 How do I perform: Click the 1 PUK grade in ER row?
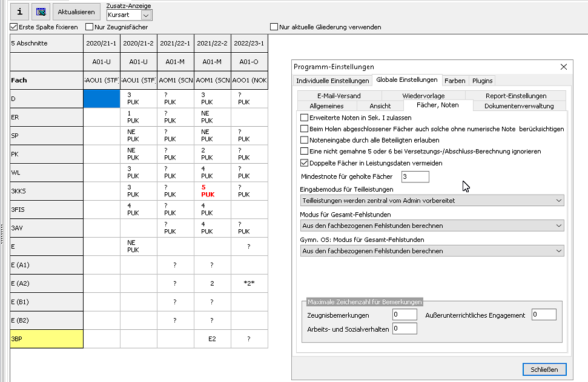pyautogui.click(x=139, y=117)
